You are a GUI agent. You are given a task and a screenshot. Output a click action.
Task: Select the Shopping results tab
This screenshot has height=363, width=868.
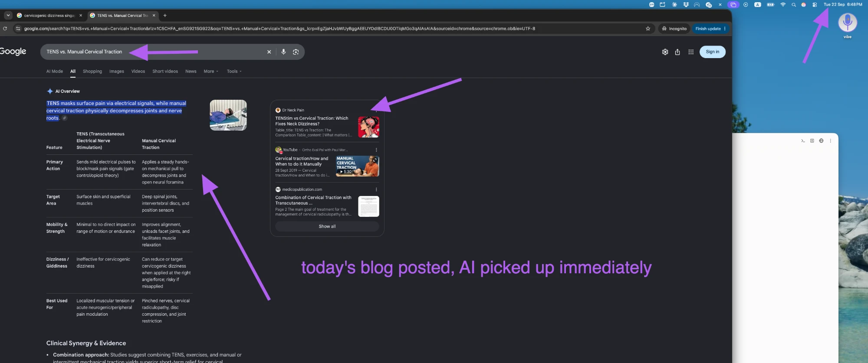(92, 72)
